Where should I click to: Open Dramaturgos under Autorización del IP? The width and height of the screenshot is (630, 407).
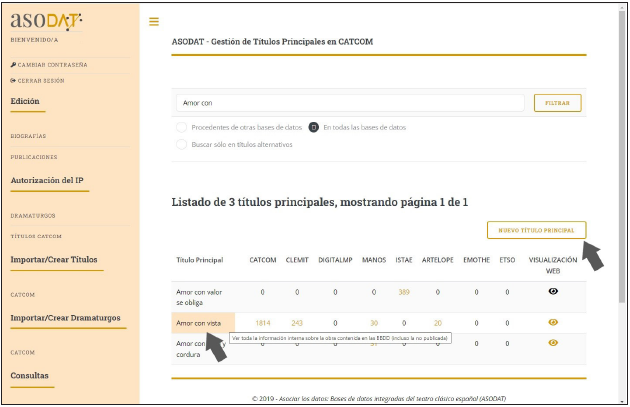pos(32,215)
